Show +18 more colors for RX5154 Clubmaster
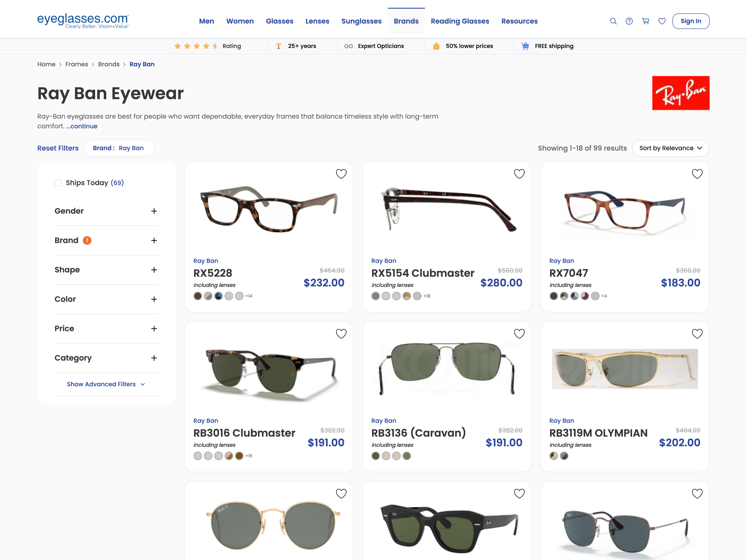 coord(427,296)
